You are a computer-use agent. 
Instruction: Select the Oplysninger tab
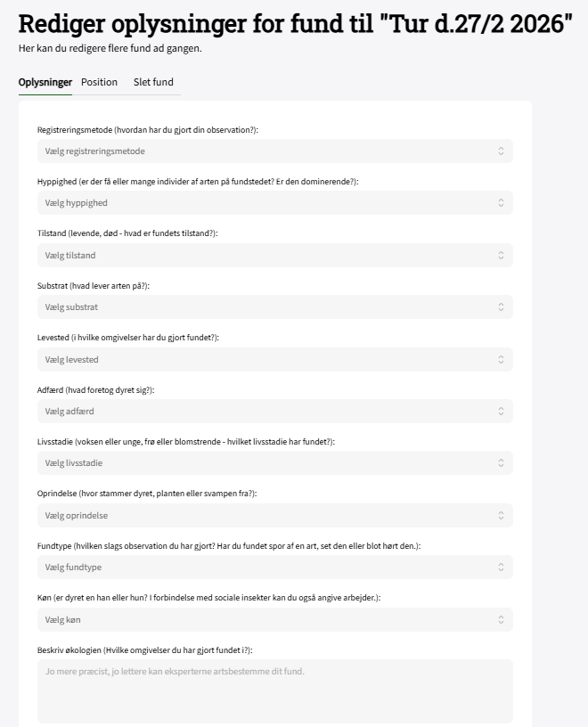pos(45,82)
